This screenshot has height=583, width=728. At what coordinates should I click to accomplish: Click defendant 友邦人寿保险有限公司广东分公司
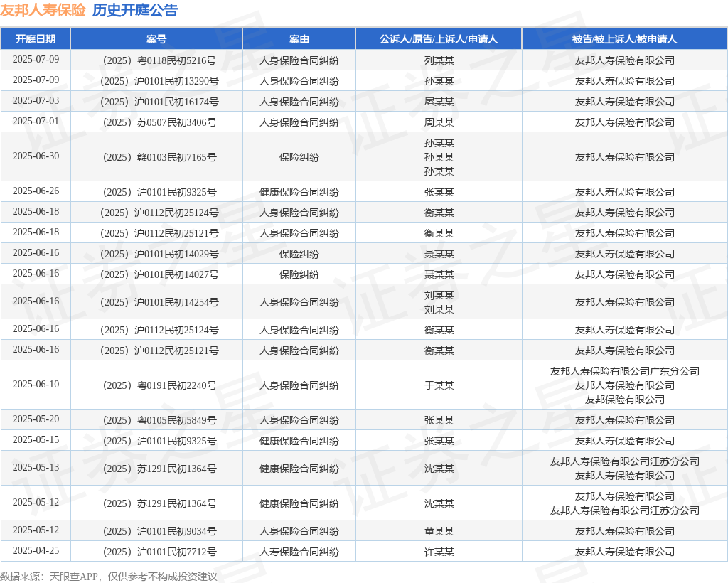[x=624, y=371]
